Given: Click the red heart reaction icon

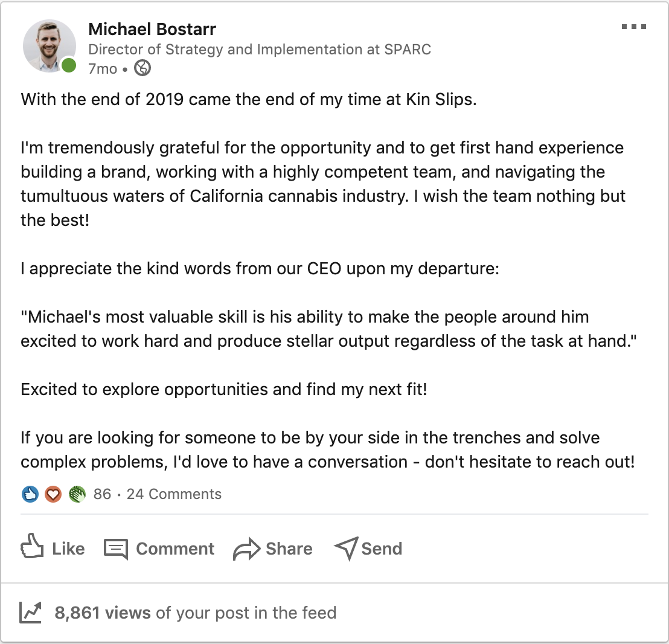Looking at the screenshot, I should pos(53,495).
